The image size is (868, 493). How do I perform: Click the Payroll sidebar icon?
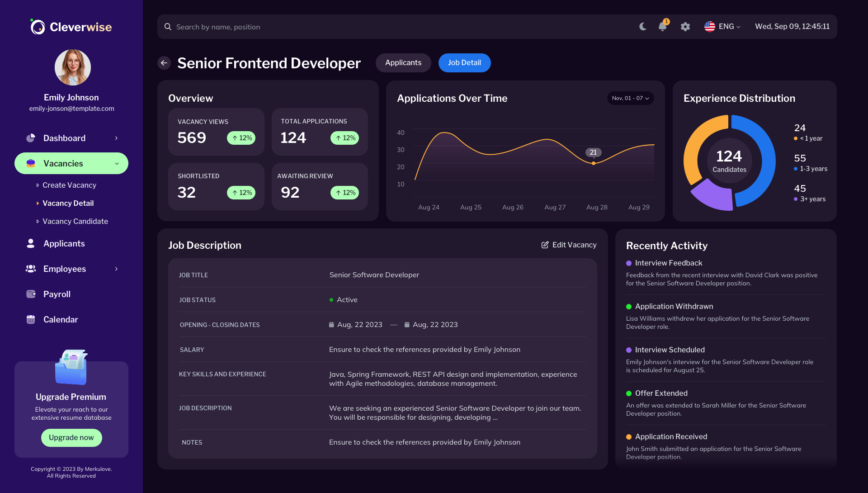[30, 294]
